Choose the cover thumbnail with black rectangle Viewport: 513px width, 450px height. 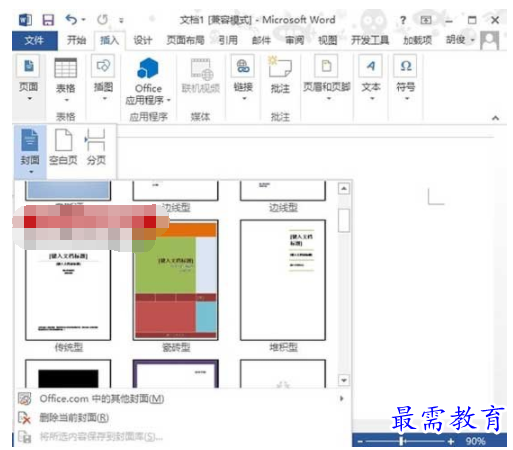point(68,373)
